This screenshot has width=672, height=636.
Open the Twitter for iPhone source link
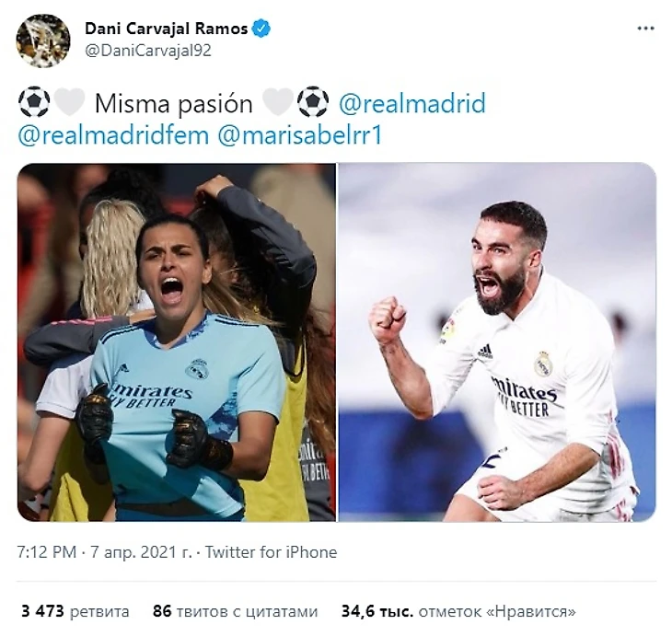click(x=272, y=552)
